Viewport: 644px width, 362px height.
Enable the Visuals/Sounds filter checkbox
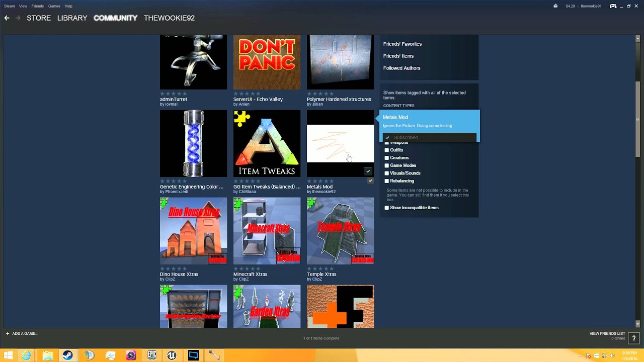point(386,173)
